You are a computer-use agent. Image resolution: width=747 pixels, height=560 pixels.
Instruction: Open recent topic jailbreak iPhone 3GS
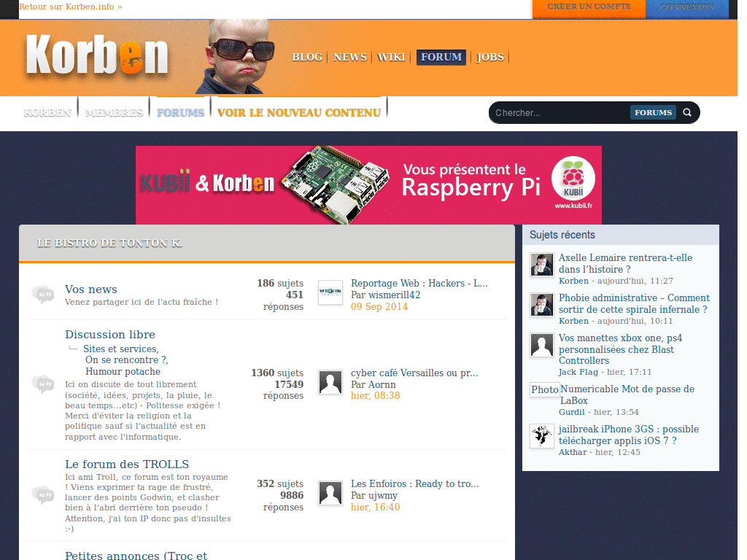[x=628, y=435]
